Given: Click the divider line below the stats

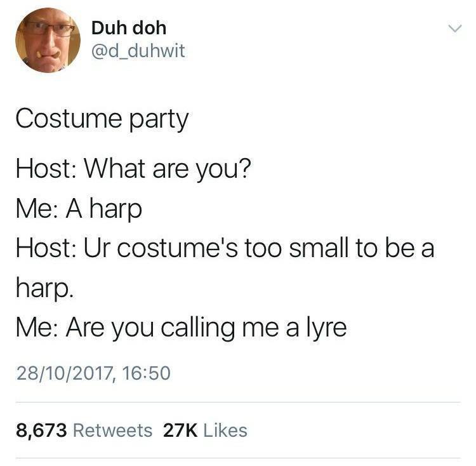Looking at the screenshot, I should tap(238, 459).
